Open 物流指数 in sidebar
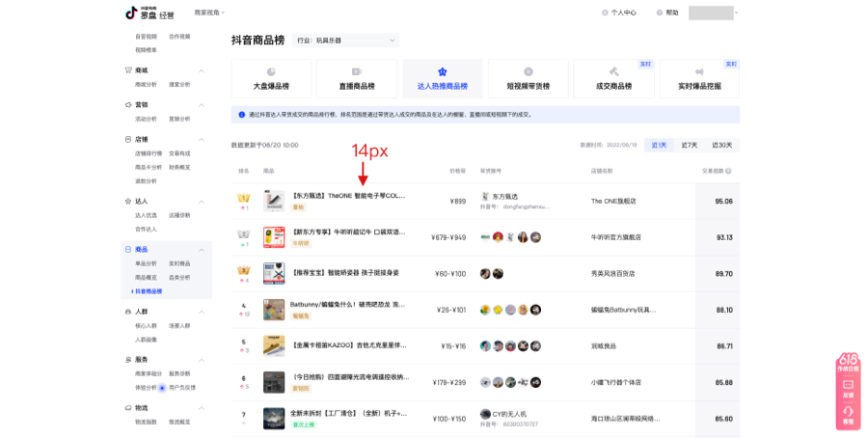The image size is (868, 438). click(x=147, y=422)
